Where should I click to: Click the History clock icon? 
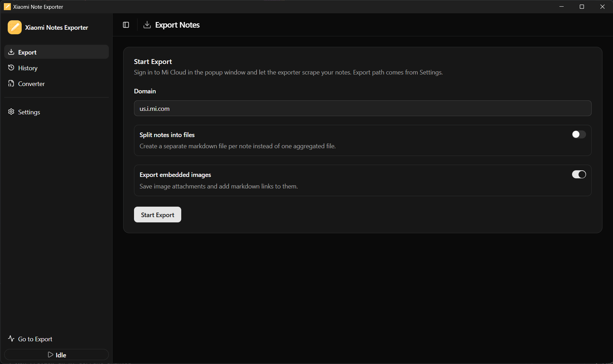[x=11, y=68]
